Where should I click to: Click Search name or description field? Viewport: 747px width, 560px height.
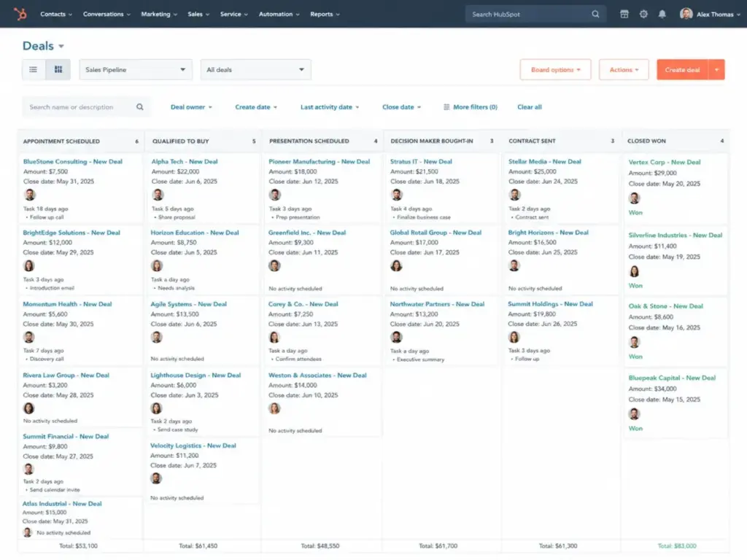pos(86,107)
